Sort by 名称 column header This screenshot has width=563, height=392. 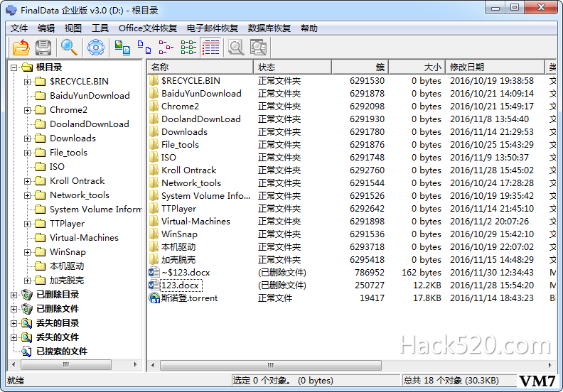pos(200,67)
